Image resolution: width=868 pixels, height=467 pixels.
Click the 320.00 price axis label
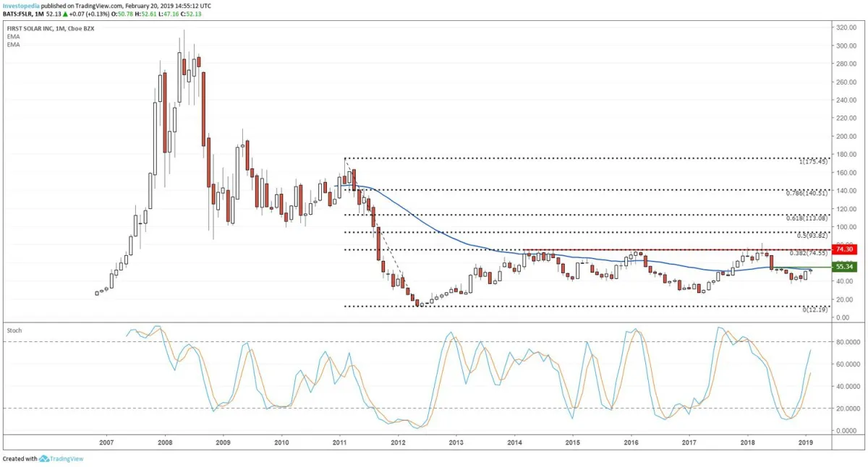tap(846, 27)
